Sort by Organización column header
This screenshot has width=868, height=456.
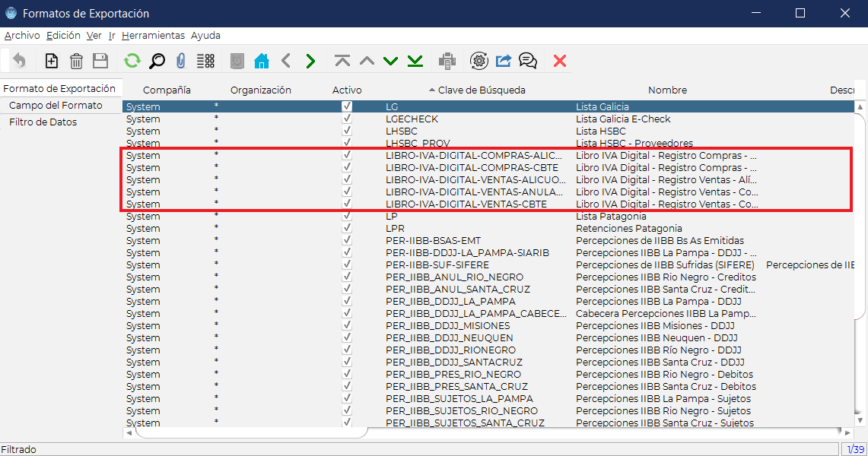coord(261,90)
